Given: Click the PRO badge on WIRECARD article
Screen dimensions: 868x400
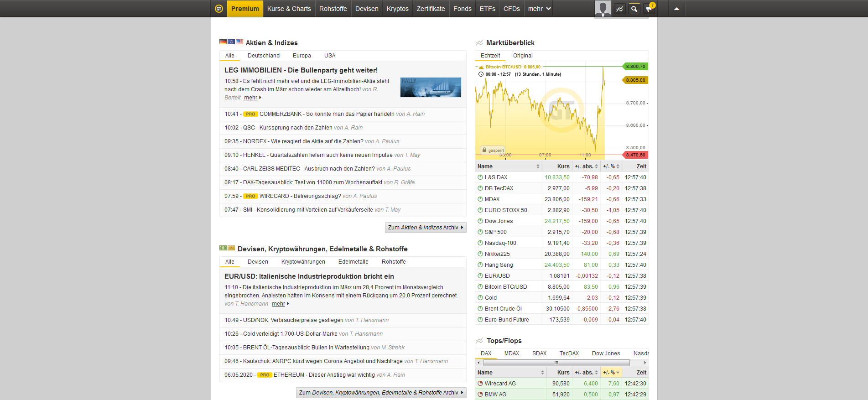Looking at the screenshot, I should coord(250,196).
